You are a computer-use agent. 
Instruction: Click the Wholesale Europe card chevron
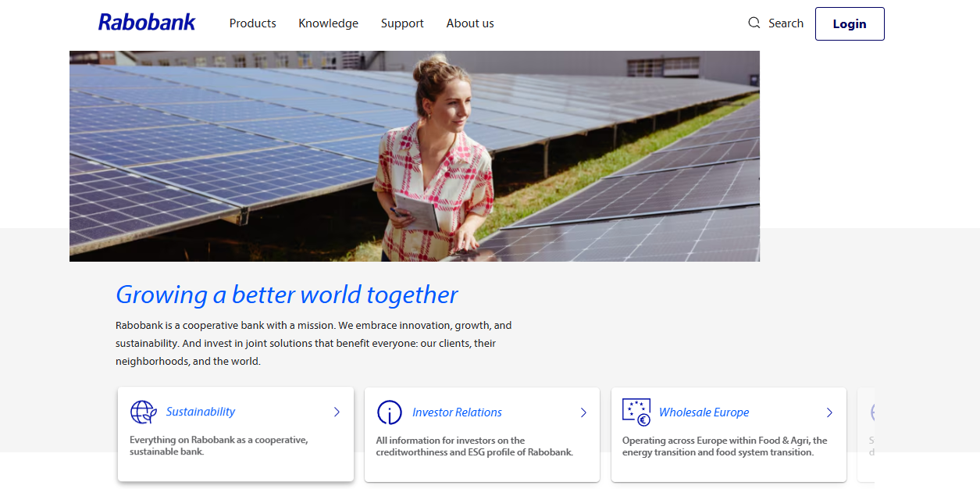pos(829,412)
